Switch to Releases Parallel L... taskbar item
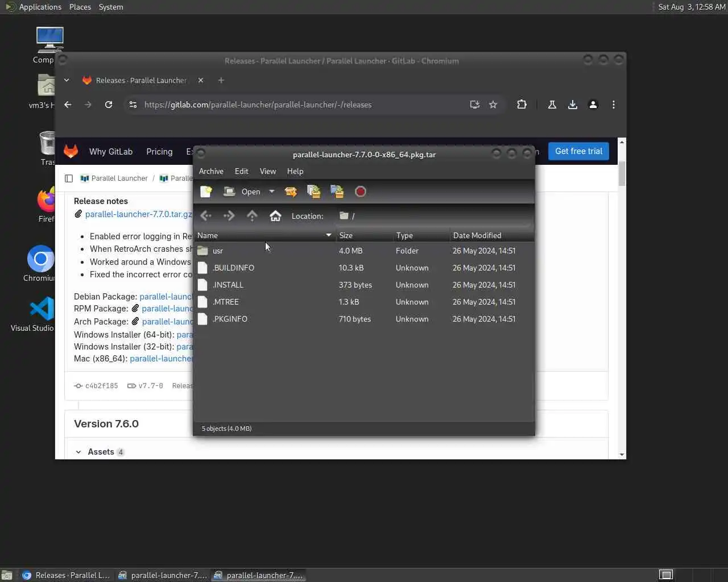 pos(66,575)
